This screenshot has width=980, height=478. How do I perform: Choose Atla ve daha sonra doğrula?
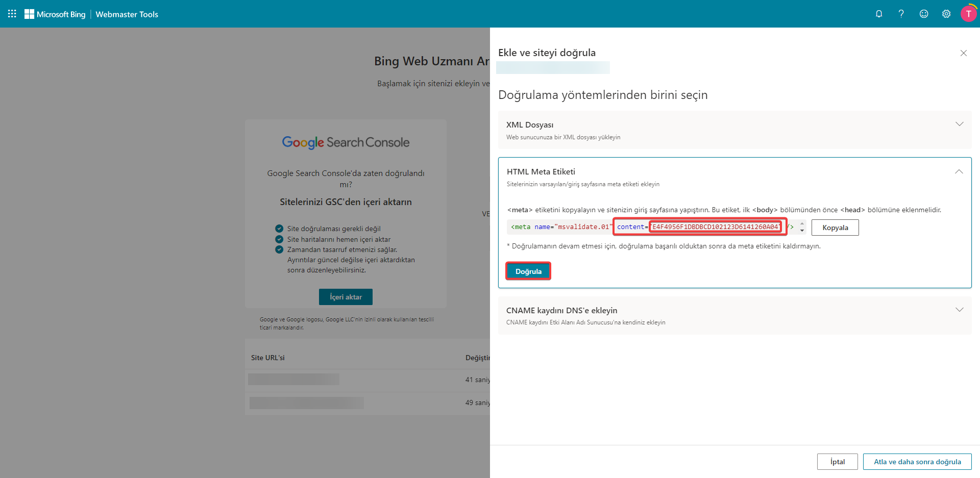917,462
